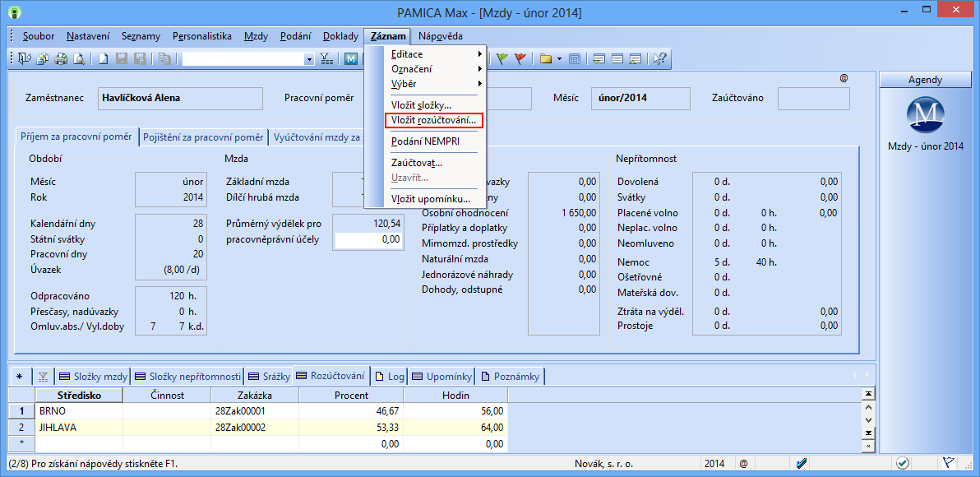
Task: Click the list panel icon beside the calculator
Action: (x=599, y=58)
